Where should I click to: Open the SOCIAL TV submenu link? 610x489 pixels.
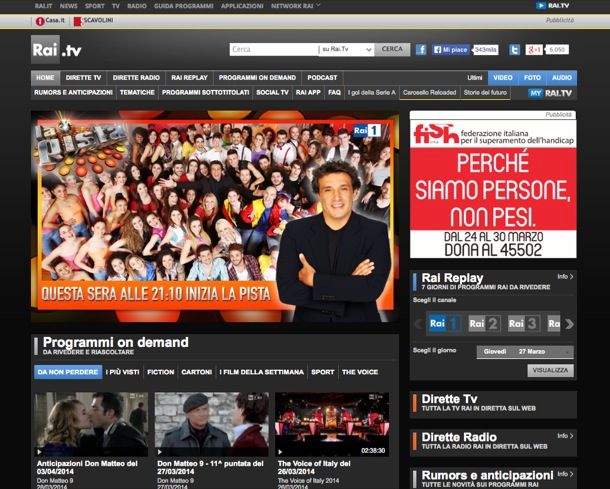(x=272, y=93)
